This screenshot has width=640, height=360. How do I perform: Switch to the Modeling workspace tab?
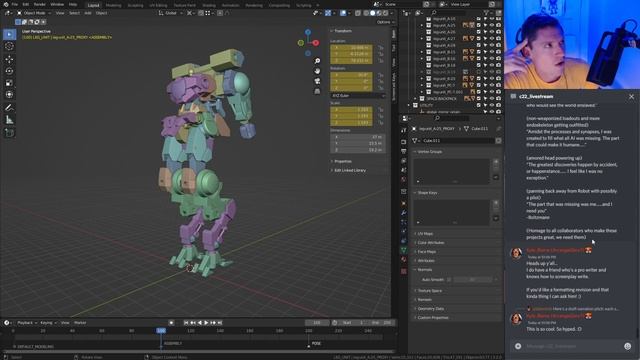pyautogui.click(x=113, y=5)
